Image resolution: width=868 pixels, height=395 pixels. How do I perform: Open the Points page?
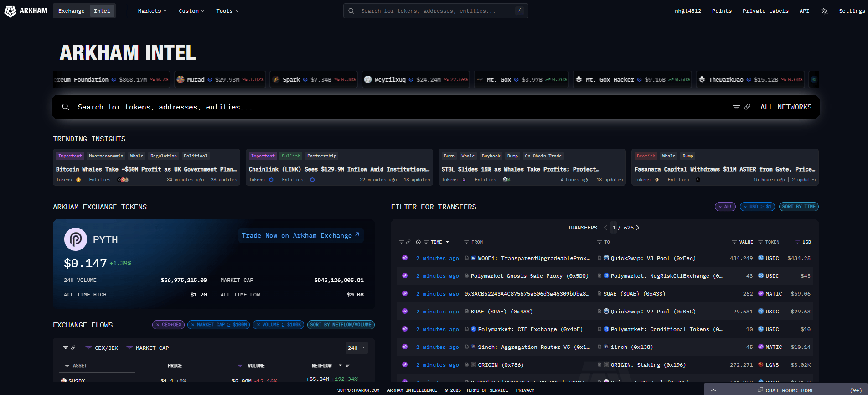722,11
